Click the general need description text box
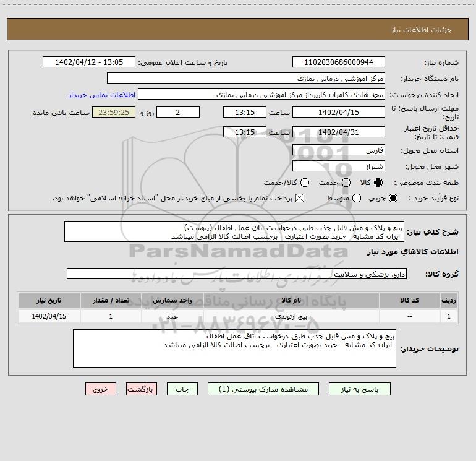This screenshot has height=461, width=476. 234,231
